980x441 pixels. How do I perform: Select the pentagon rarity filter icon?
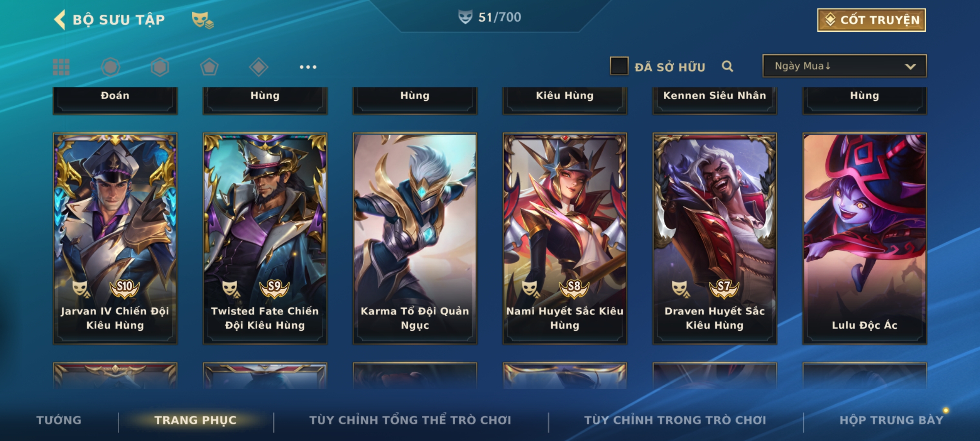pos(209,67)
